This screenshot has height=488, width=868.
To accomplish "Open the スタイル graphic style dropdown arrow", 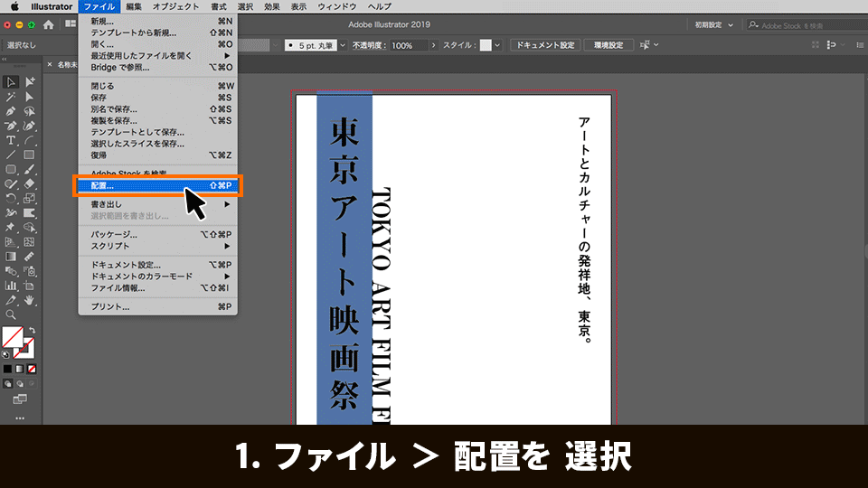I will point(497,45).
